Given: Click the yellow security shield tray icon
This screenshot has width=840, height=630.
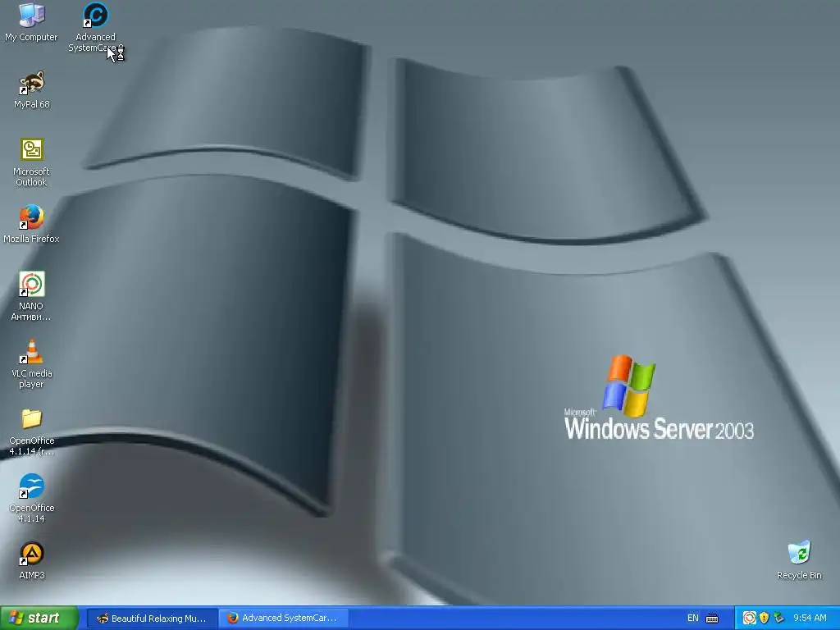Looking at the screenshot, I should (x=764, y=619).
